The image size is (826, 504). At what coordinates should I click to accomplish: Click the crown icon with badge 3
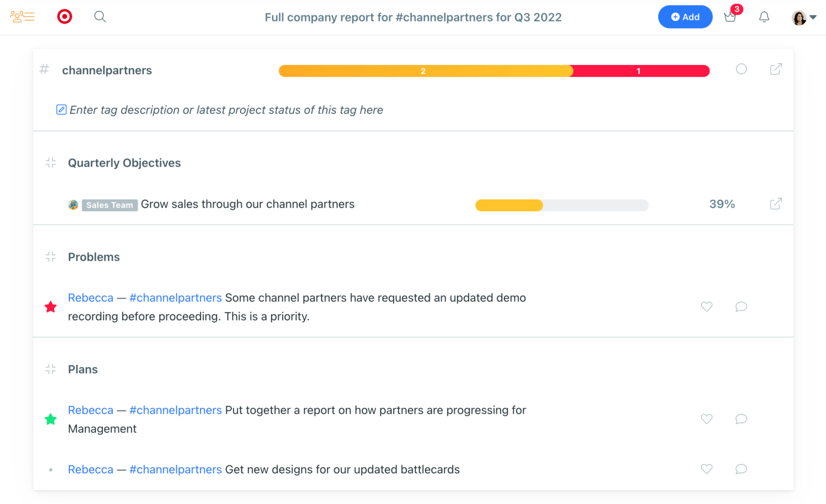730,18
